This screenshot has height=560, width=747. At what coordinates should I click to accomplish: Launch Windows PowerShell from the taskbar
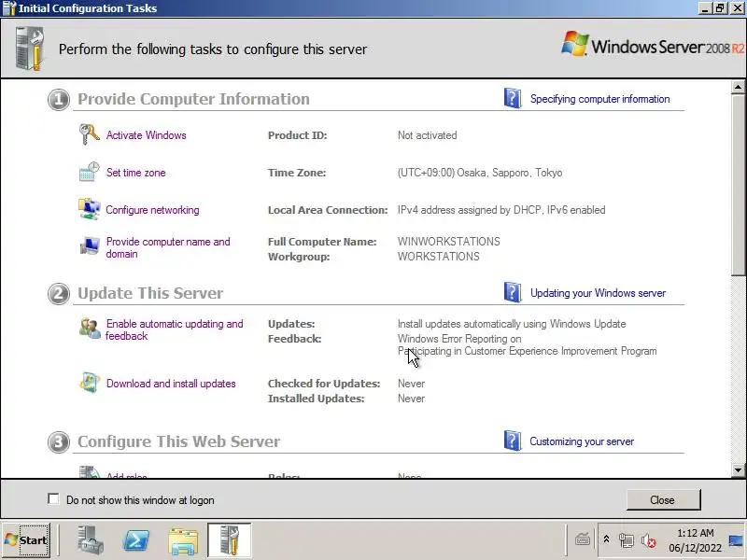click(136, 540)
